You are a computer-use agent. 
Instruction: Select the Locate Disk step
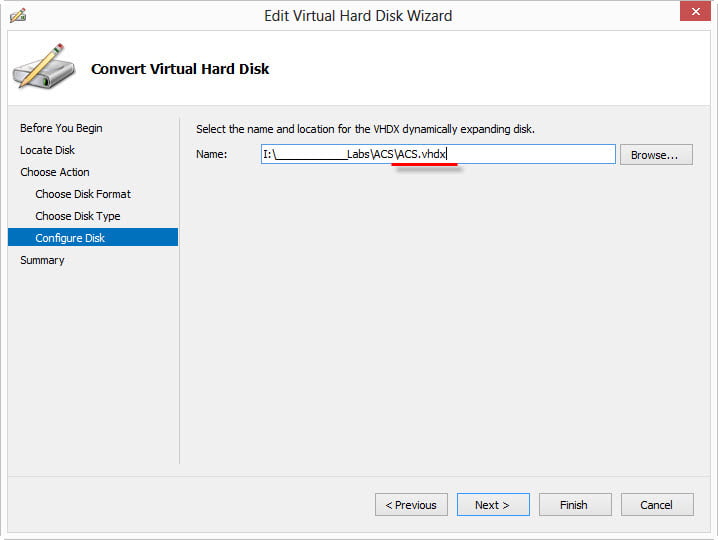[x=47, y=150]
